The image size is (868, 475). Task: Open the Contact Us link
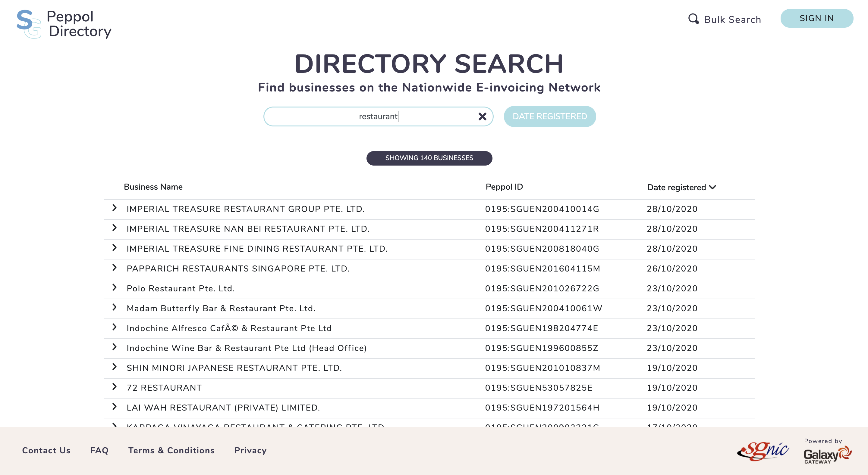click(x=46, y=450)
